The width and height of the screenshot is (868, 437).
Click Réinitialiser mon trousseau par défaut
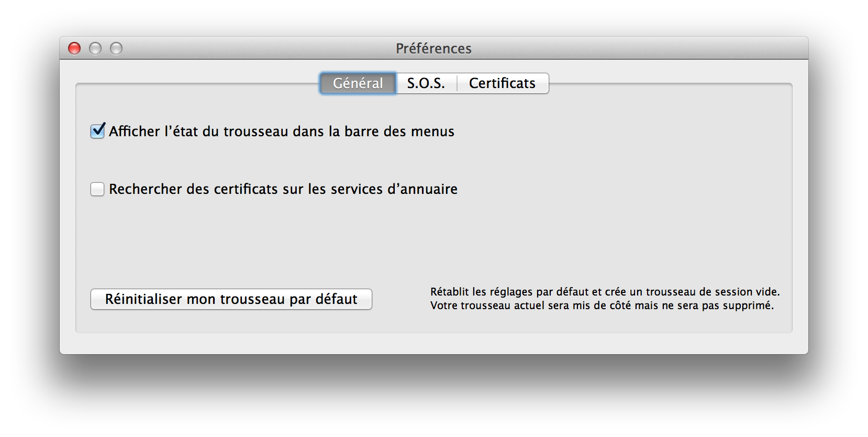click(x=231, y=299)
